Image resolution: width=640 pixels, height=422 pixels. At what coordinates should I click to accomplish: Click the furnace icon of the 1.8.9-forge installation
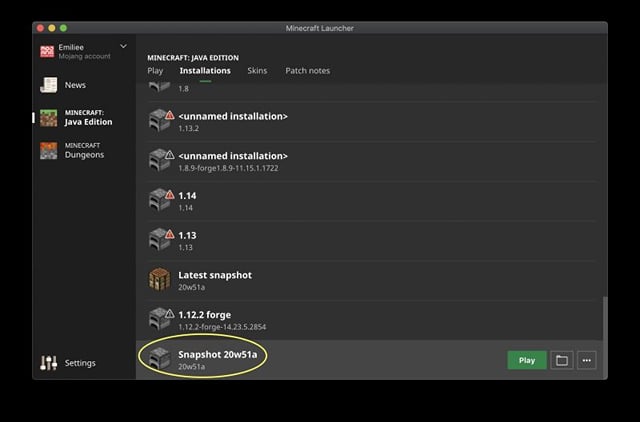point(158,161)
